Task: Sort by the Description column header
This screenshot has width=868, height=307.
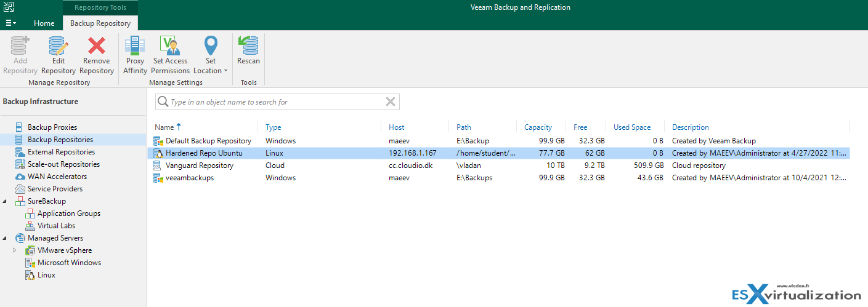Action: click(691, 127)
